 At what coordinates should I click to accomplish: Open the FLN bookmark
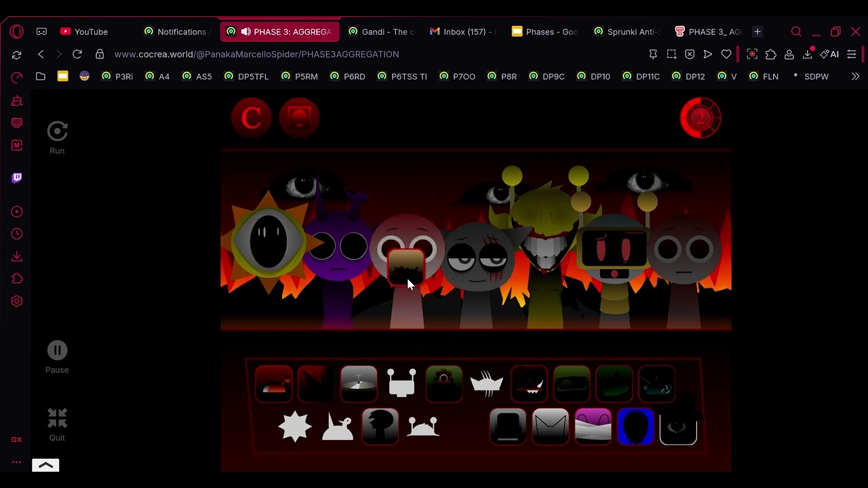pos(764,77)
